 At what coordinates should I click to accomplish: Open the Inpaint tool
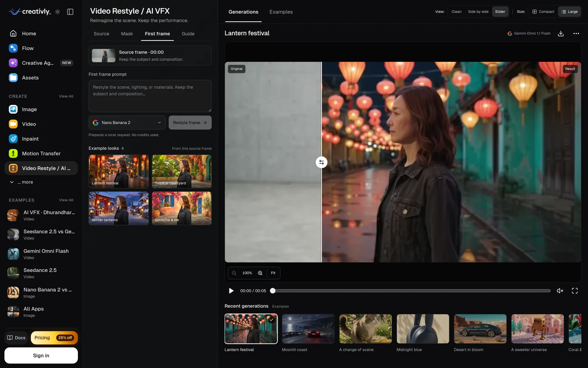coord(41,139)
